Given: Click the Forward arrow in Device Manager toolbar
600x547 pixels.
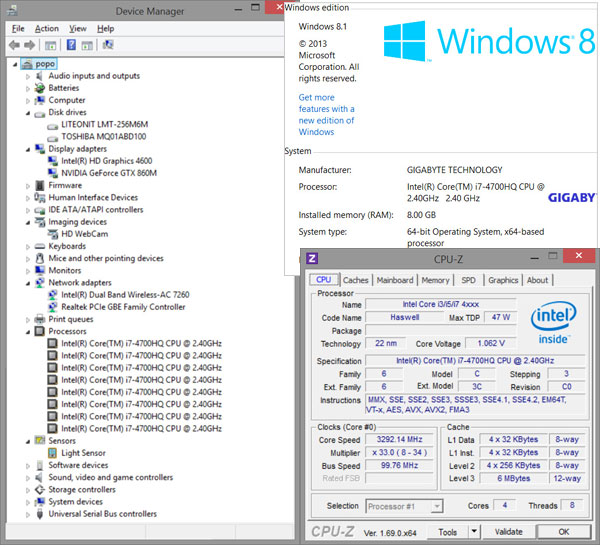Looking at the screenshot, I should (x=29, y=45).
